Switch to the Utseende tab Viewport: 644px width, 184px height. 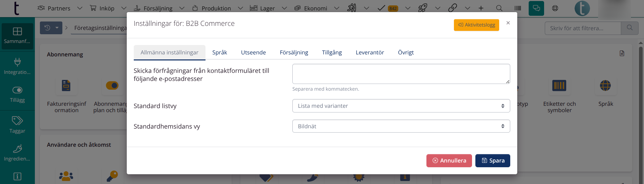[x=253, y=52]
